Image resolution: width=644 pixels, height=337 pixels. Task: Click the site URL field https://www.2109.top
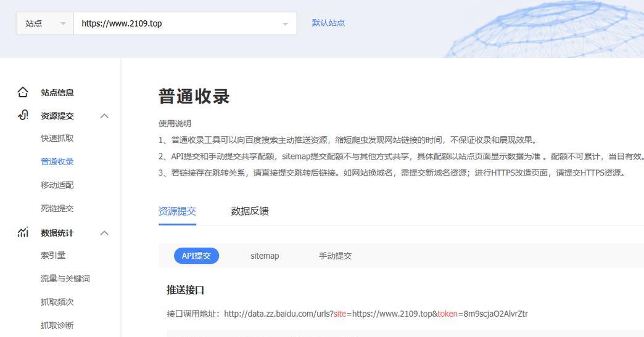pos(185,23)
